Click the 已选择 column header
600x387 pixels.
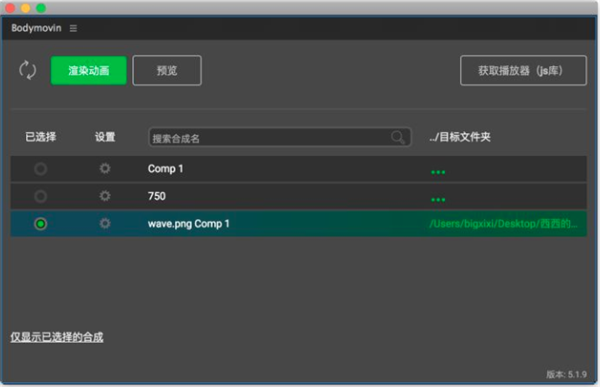(x=41, y=137)
